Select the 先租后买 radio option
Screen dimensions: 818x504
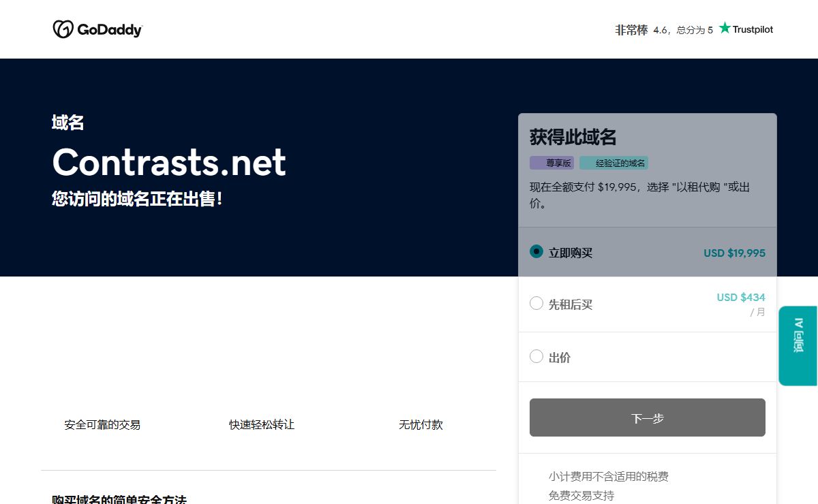pos(536,303)
